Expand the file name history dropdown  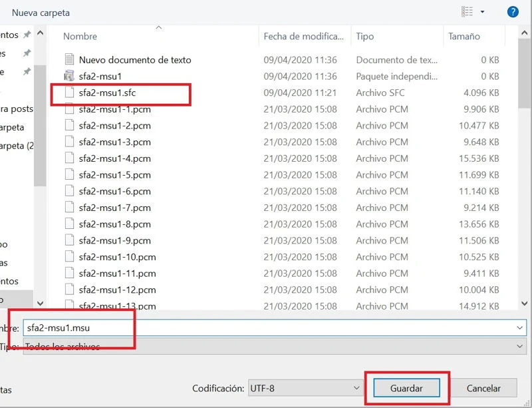pos(519,328)
